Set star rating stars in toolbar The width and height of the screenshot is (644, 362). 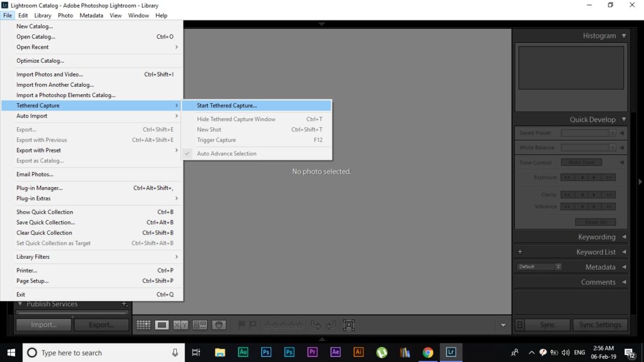[x=284, y=325]
